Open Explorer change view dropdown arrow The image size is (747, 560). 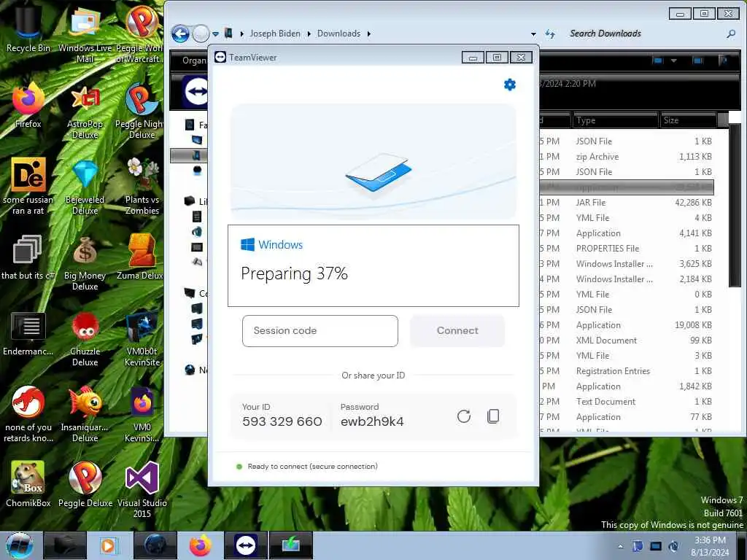(x=673, y=61)
